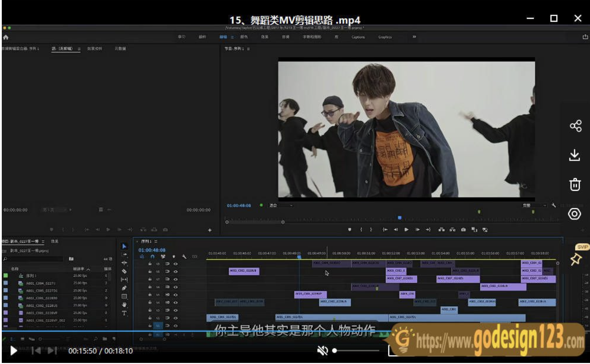Toggle sync lock on track V6
Viewport: 590px width, 364px height.
pos(167,287)
